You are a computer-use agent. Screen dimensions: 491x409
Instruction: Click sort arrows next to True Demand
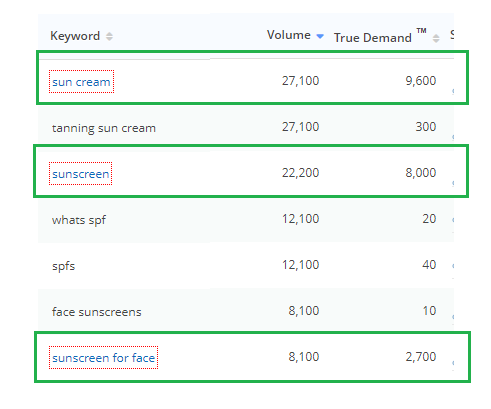pyautogui.click(x=436, y=38)
